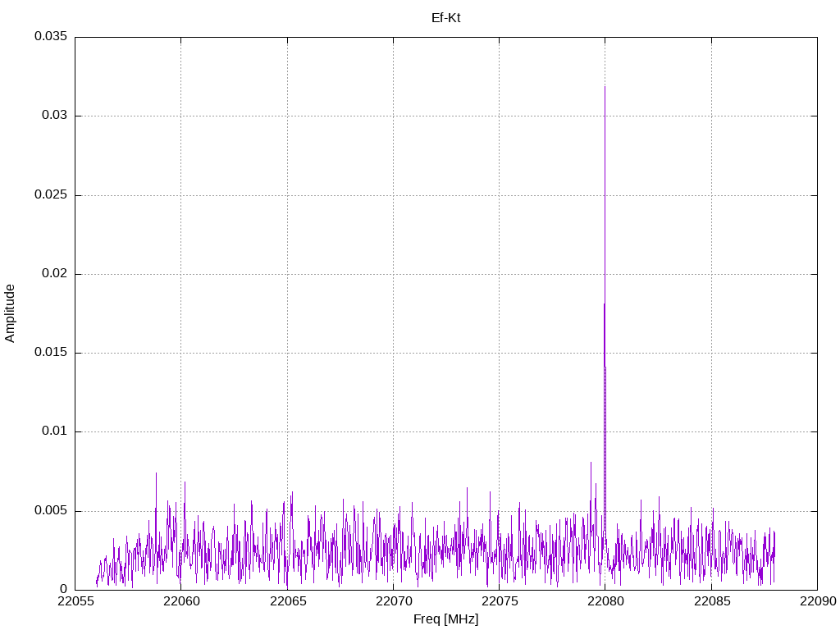Click the zero label on the y-axis
Image resolution: width=840 pixels, height=630 pixels.
point(62,590)
